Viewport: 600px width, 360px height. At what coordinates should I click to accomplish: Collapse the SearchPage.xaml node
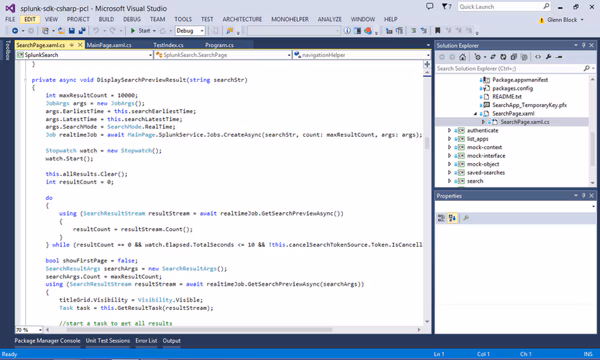(x=475, y=114)
